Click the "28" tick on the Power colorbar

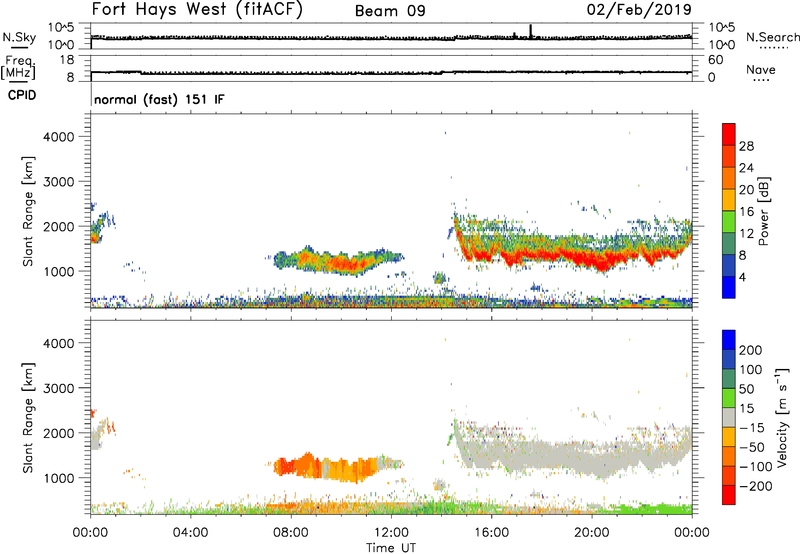coord(746,146)
